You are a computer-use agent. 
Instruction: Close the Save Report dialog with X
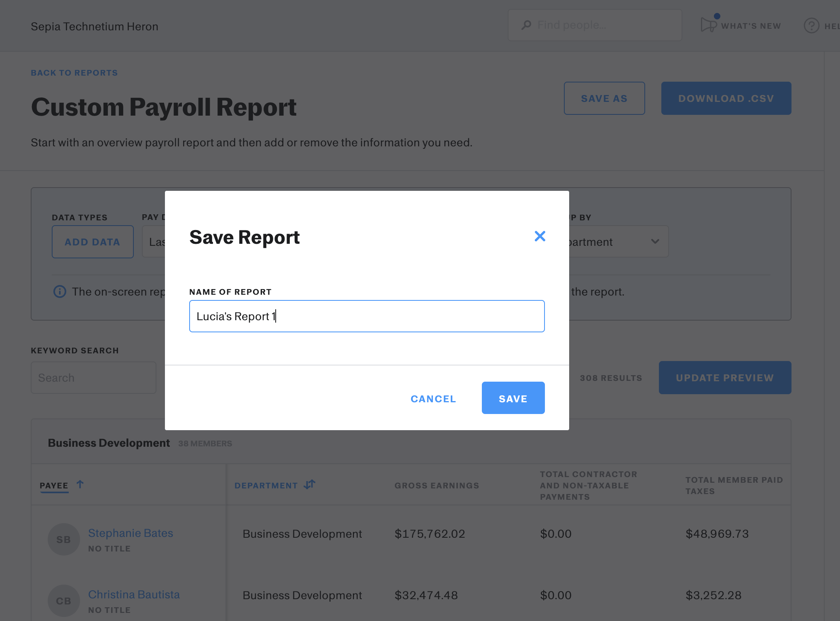point(540,236)
